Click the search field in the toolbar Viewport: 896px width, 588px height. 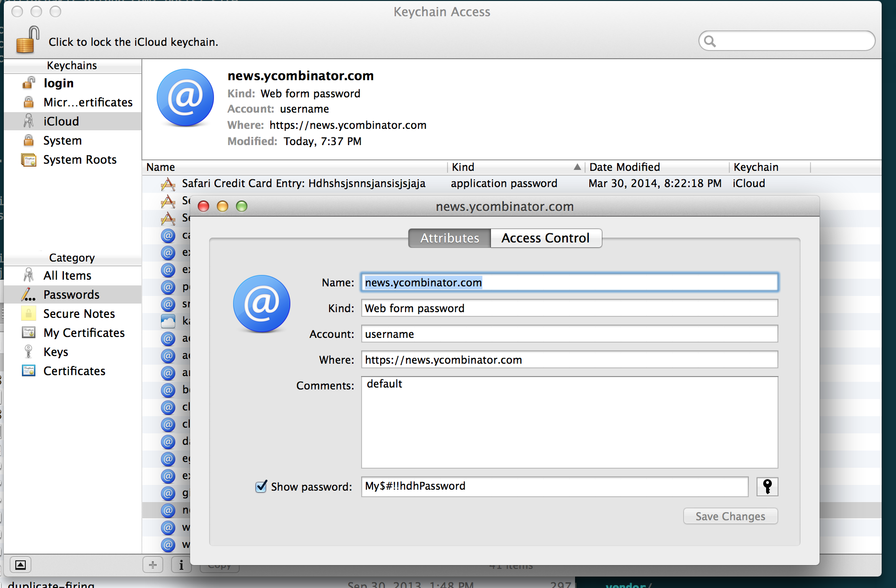point(787,41)
